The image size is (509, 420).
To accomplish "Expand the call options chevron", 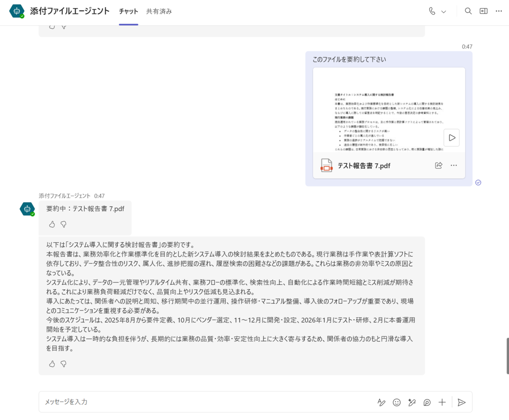I will (444, 12).
